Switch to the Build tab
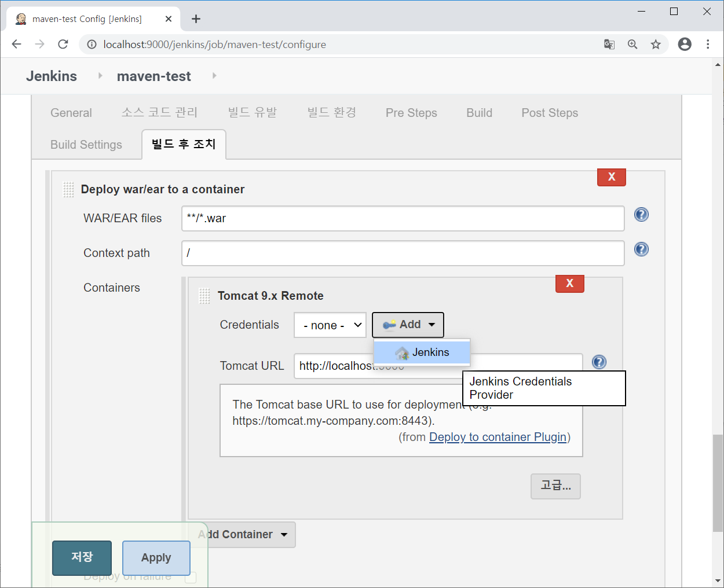 pyautogui.click(x=480, y=113)
